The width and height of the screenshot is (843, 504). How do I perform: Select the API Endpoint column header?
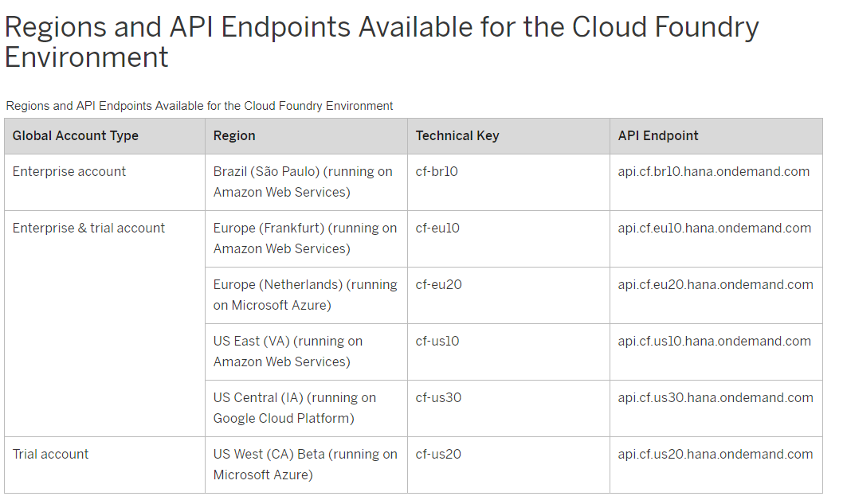658,135
